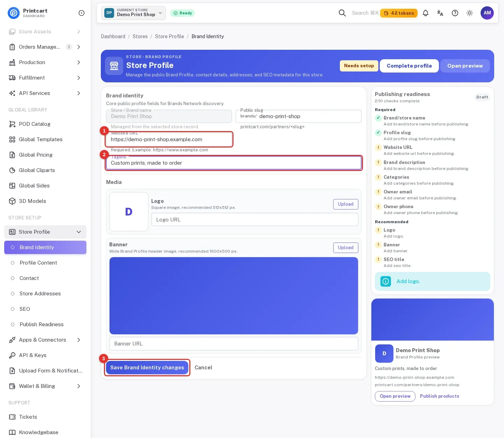Screen dimensions: 504x438
Task: Click the Cancel button
Action: 203,368
